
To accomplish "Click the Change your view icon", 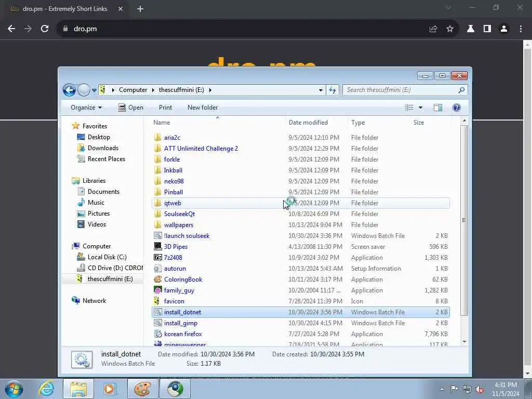I will coord(409,108).
